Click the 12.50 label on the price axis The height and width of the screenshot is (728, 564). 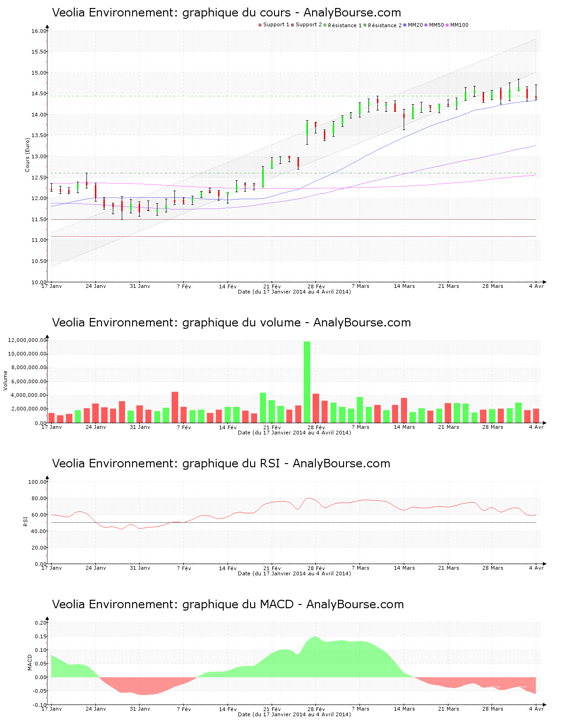(39, 178)
